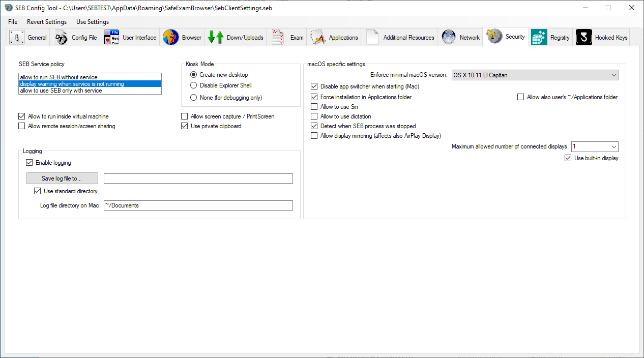Switch to the Exam tab label
The height and width of the screenshot is (358, 644).
(297, 38)
